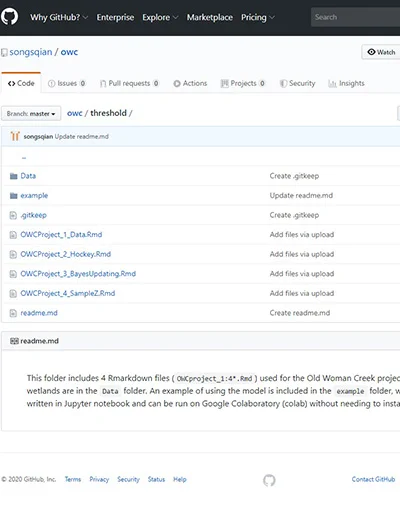The image size is (400, 518).
Task: Open readme.md in the file list
Action: 39,313
